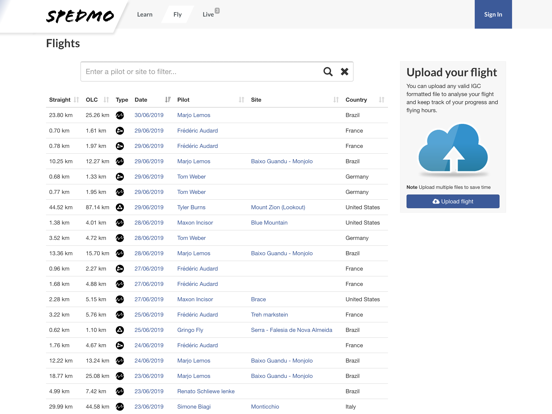Click type icon in the 0.77 km row
The width and height of the screenshot is (552, 414).
120,192
